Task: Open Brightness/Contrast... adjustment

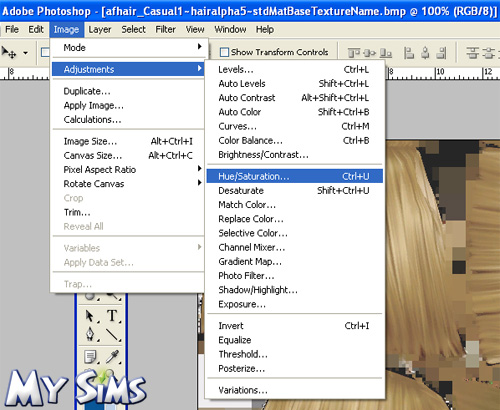Action: pos(295,155)
